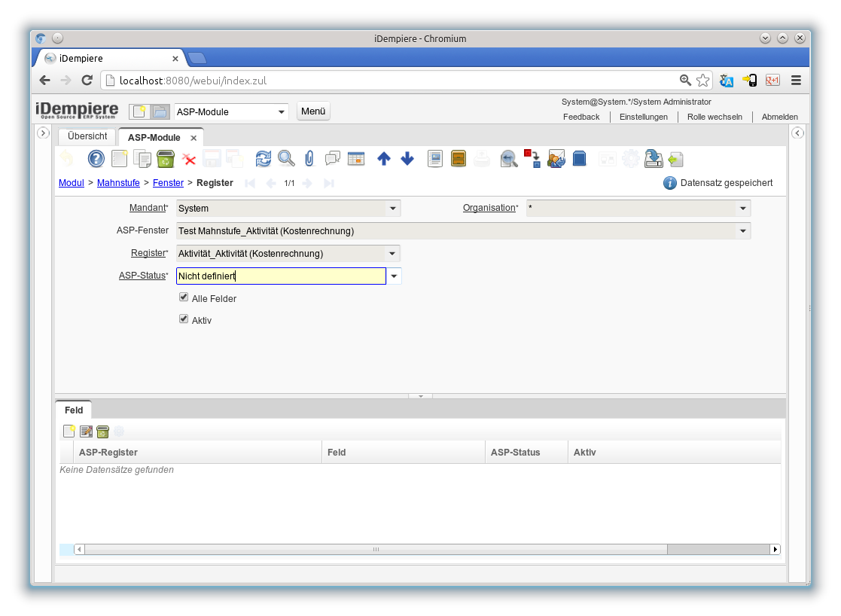Collapse the left side panel
Screen dimensions: 841x616
pyautogui.click(x=44, y=133)
